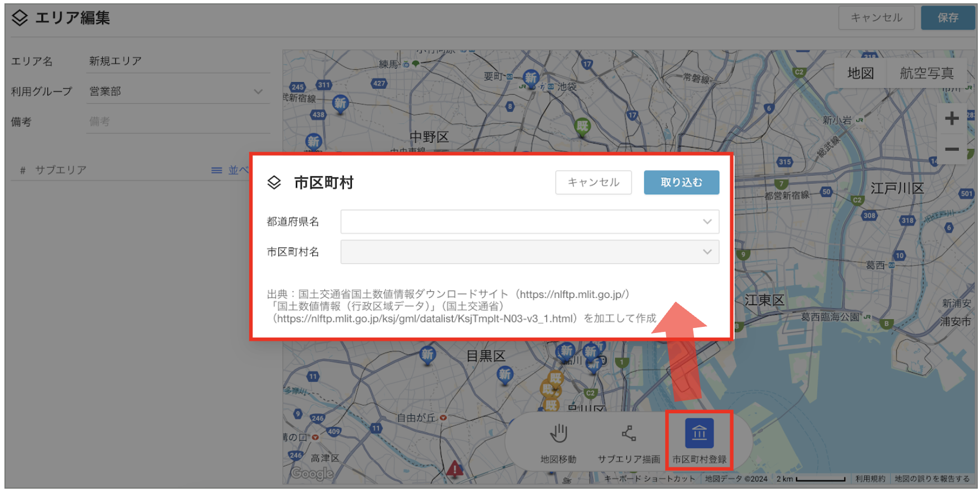Zoom in with the map plus button
The width and height of the screenshot is (980, 492).
[952, 118]
